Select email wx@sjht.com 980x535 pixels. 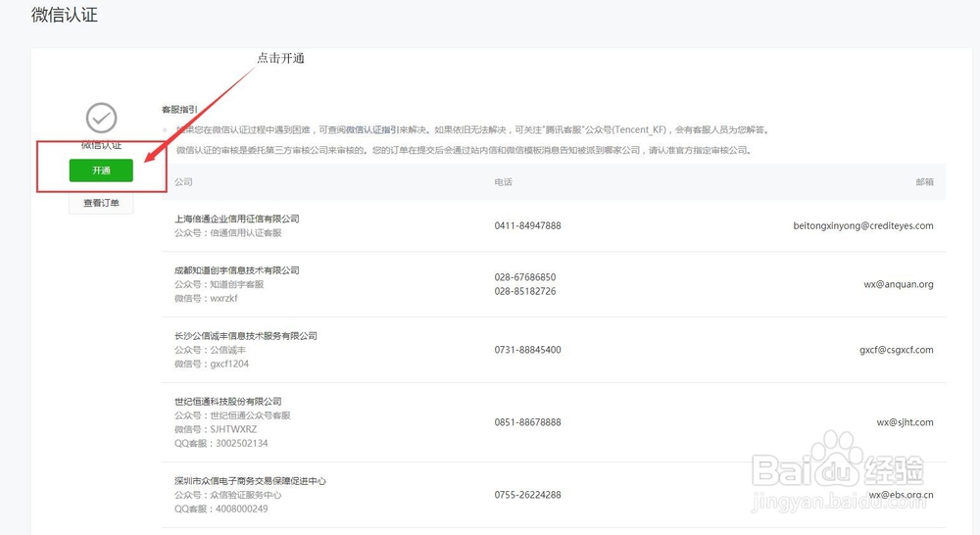(x=905, y=422)
